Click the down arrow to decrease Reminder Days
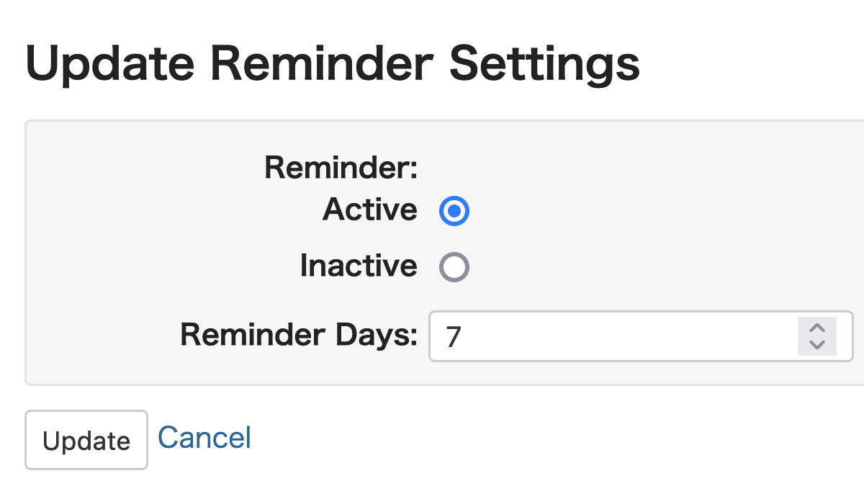 pos(817,344)
